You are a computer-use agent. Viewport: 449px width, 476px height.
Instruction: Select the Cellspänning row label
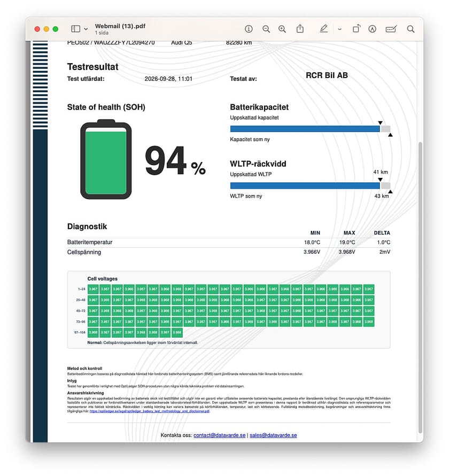coord(84,252)
